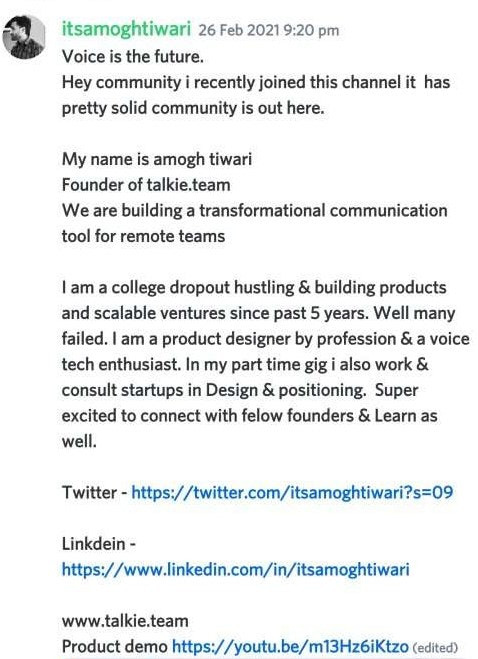
Task: Click the 'We are building a transformational' line
Action: [254, 211]
